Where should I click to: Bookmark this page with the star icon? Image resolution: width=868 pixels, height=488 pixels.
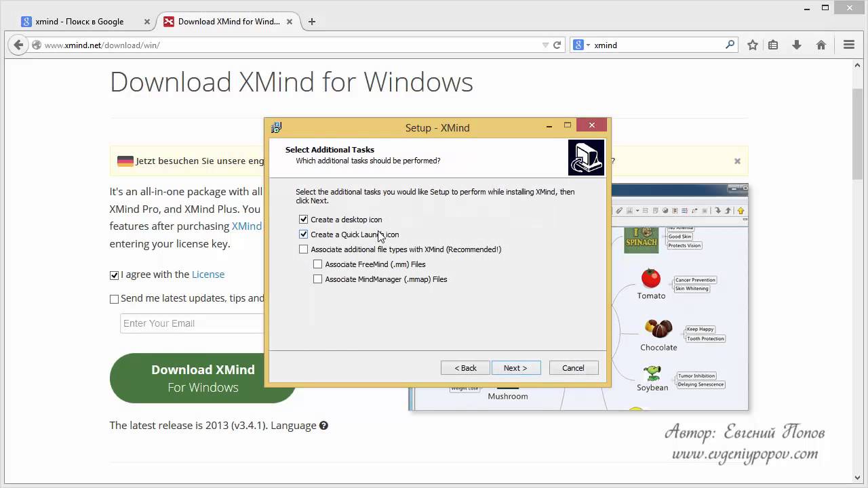(752, 45)
